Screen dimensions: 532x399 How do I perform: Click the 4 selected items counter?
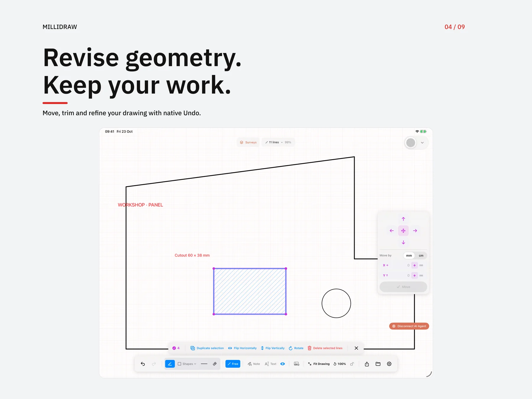176,348
